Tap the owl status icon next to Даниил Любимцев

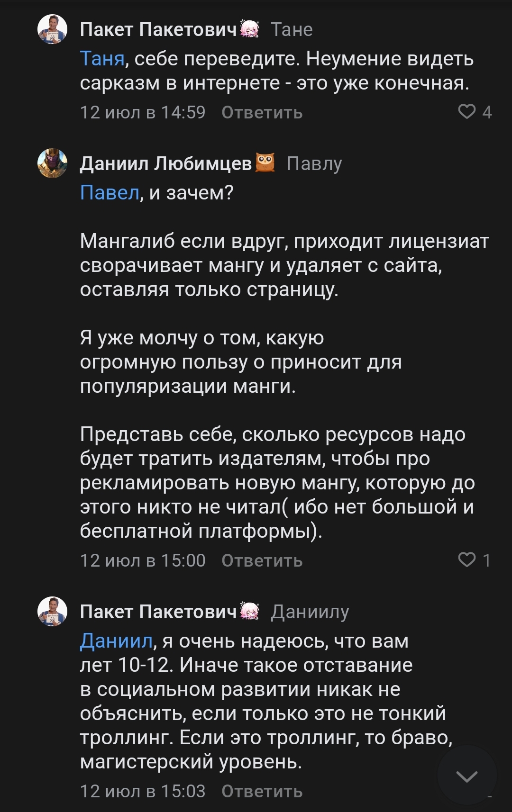(x=265, y=163)
